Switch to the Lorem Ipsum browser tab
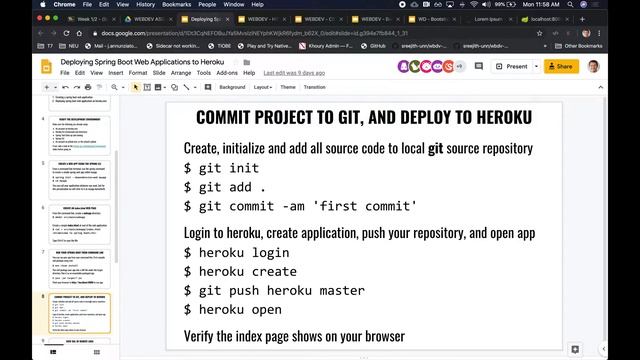The height and width of the screenshot is (360, 640). click(488, 19)
